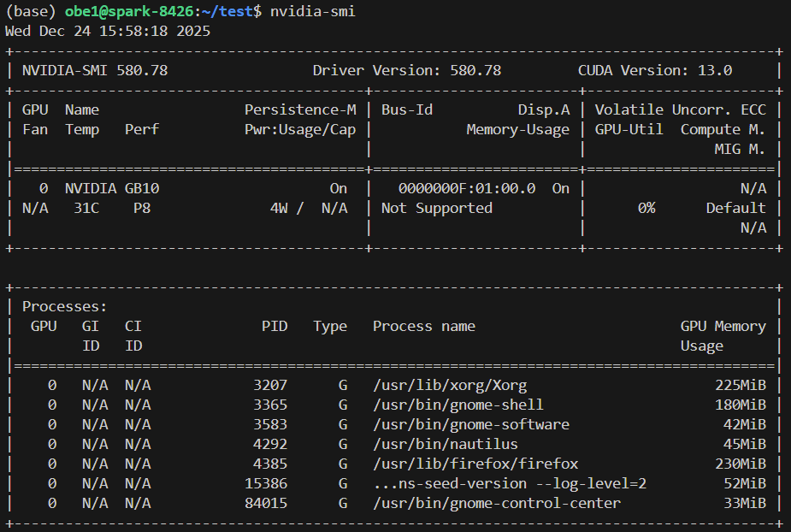The height and width of the screenshot is (532, 791).
Task: Click the Processes: section heading
Action: pyautogui.click(x=65, y=306)
